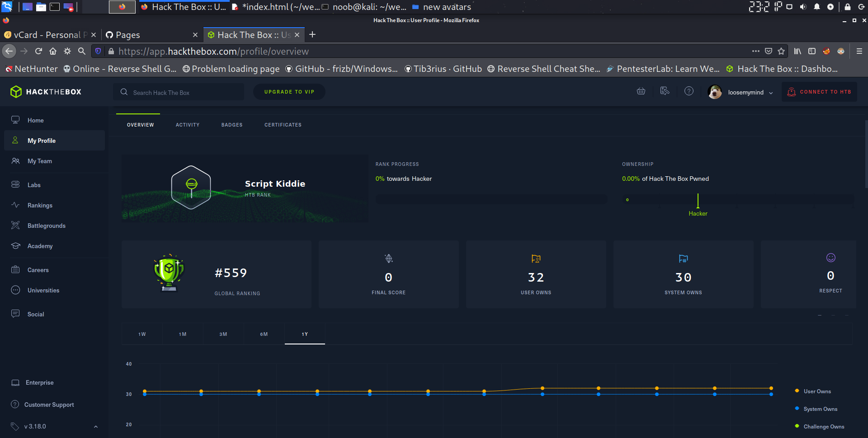Click Upgrade to VIP button
Viewport: 868px width, 438px height.
289,92
